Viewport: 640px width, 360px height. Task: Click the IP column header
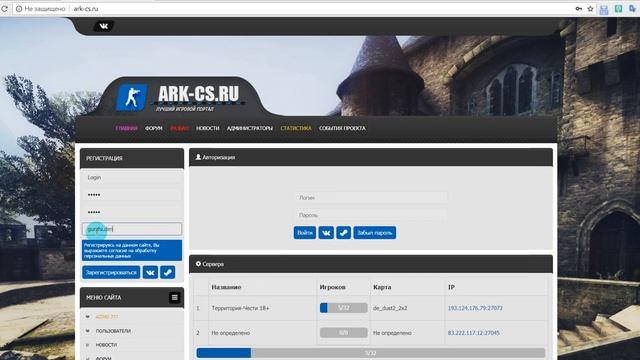point(451,287)
